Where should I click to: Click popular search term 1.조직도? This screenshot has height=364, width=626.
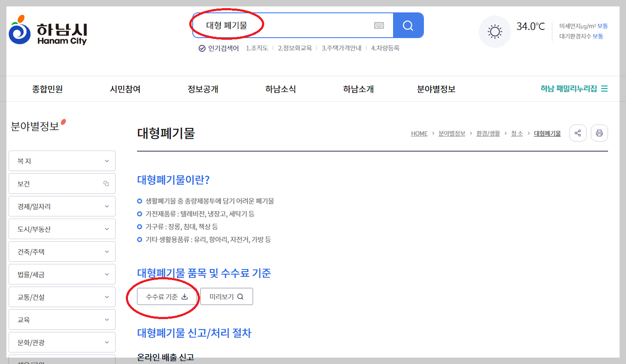[x=257, y=48]
